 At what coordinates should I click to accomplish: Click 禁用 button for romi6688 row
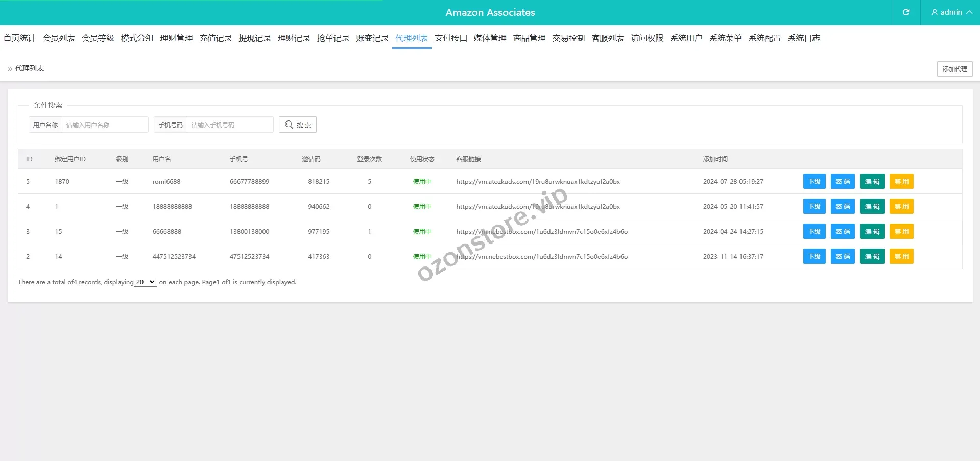point(901,182)
